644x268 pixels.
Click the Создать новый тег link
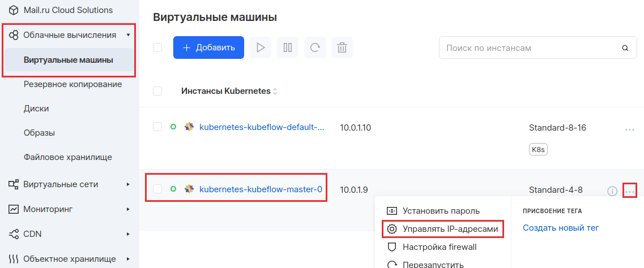[561, 228]
